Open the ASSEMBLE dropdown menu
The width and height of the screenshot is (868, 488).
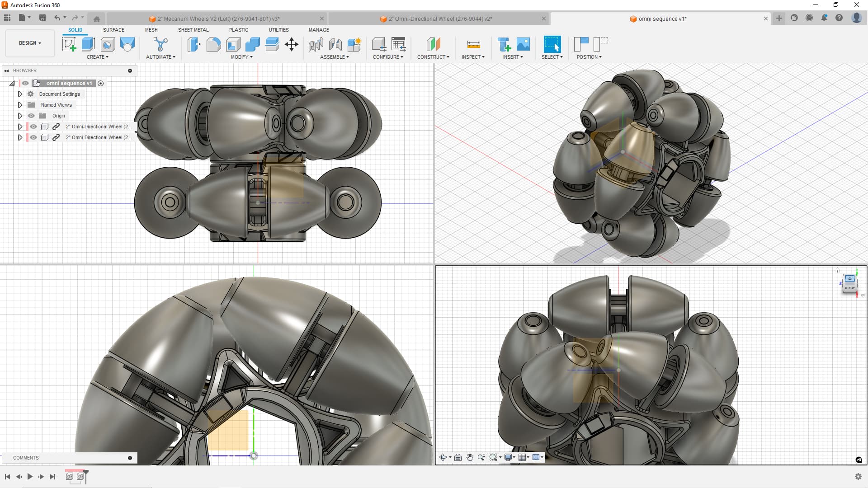point(335,57)
